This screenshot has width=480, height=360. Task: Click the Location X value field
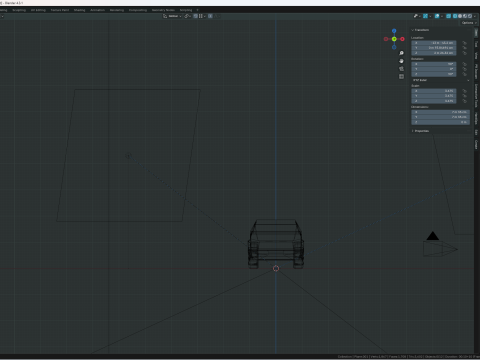[x=434, y=43]
